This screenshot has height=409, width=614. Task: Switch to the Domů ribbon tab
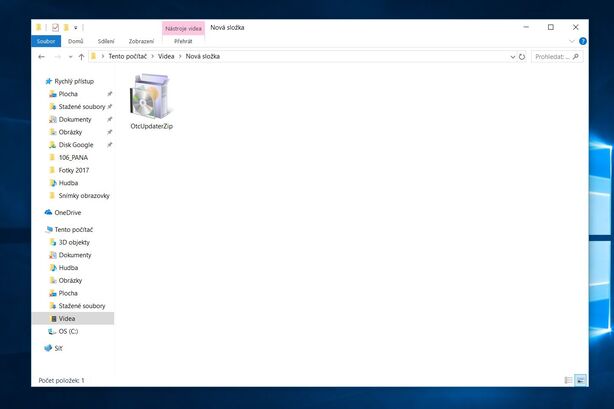(76, 41)
